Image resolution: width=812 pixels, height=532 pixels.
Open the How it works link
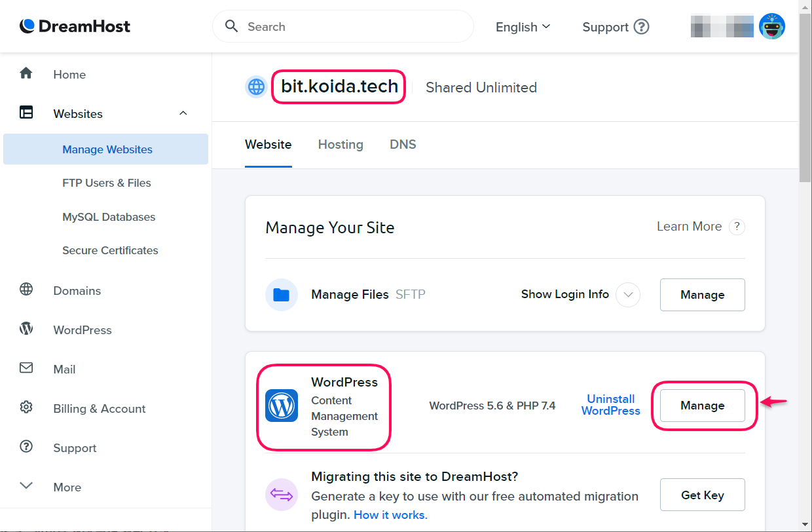(x=390, y=515)
